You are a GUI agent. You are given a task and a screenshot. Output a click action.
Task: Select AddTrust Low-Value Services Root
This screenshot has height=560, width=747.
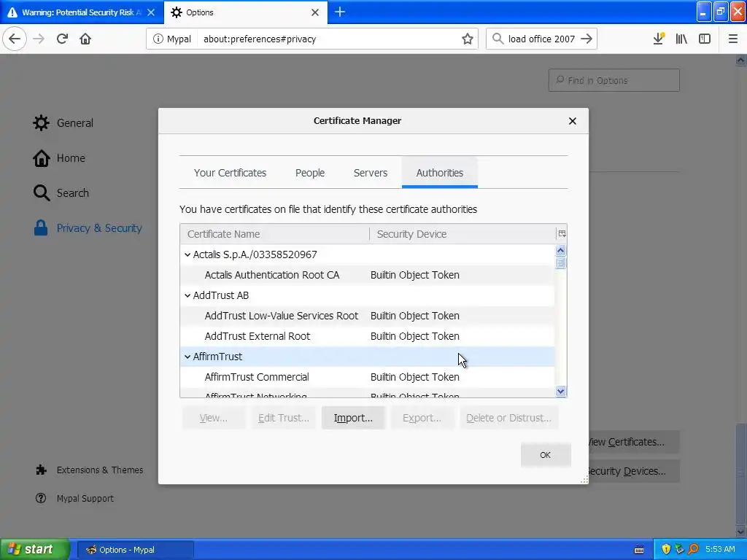(x=368, y=316)
